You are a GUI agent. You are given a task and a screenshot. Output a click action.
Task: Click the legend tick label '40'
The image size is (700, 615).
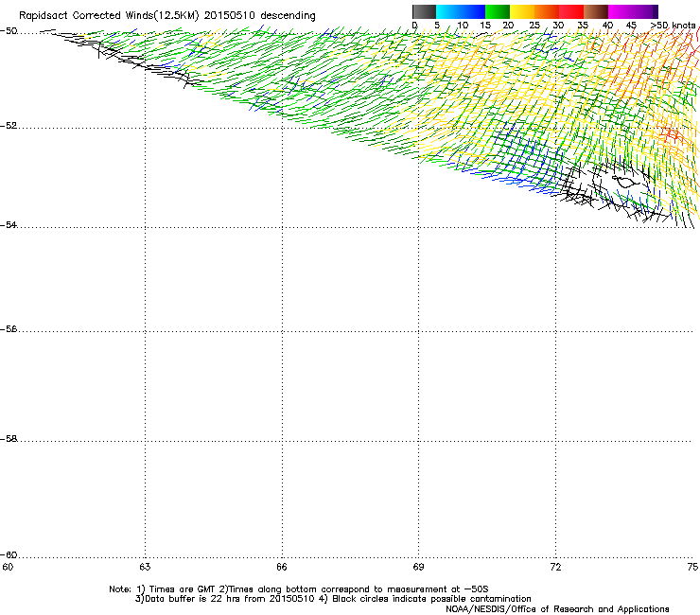tap(607, 26)
